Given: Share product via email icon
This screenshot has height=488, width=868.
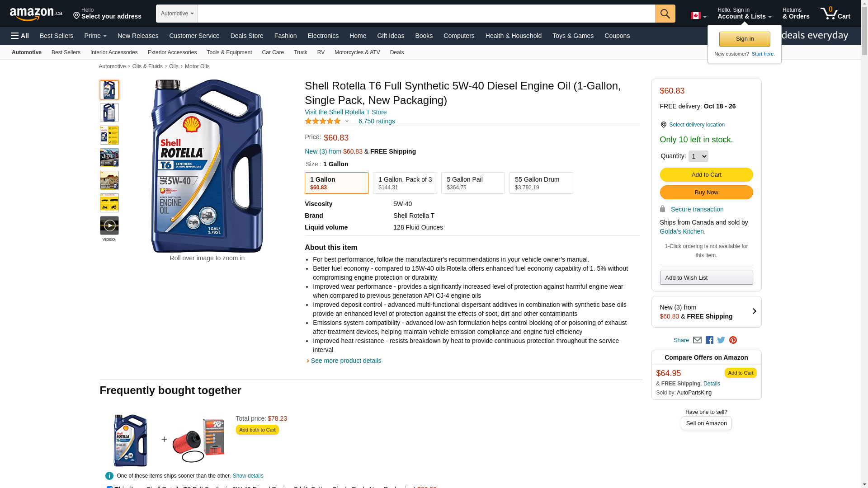Looking at the screenshot, I should [x=697, y=340].
